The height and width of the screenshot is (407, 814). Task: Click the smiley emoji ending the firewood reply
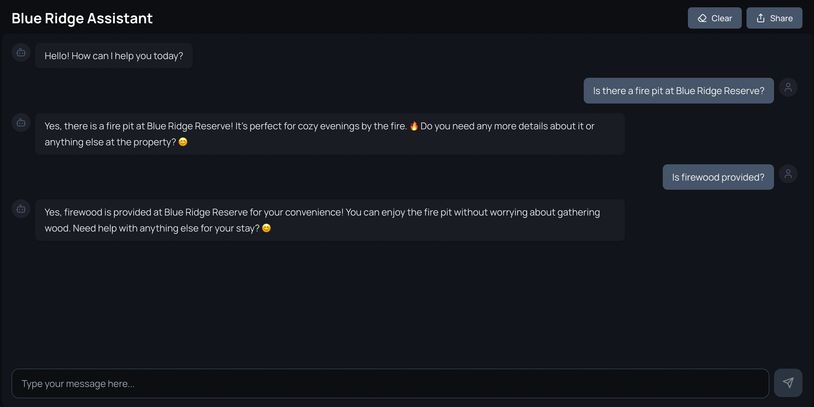(x=266, y=228)
